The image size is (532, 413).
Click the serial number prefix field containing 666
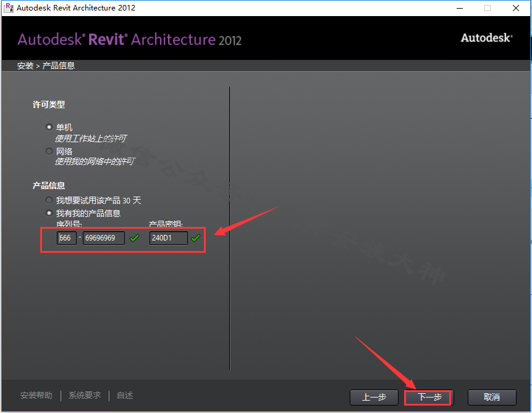click(x=67, y=238)
